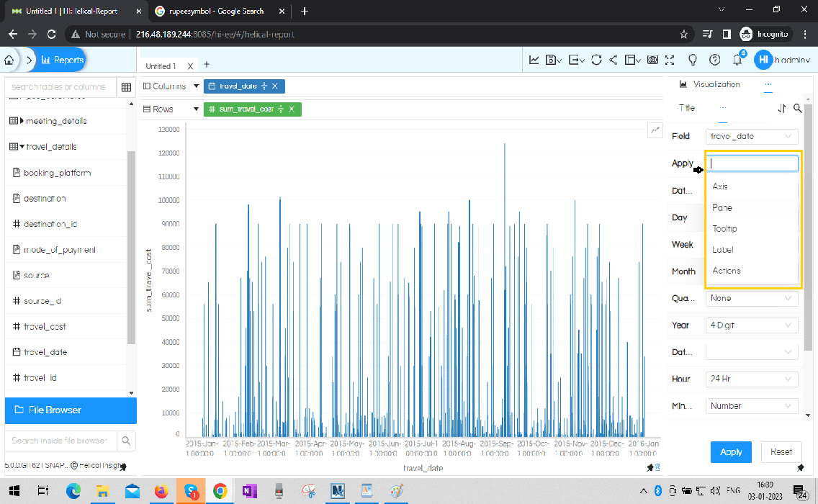Open options icon on sum_travel_cost pill
The width and height of the screenshot is (818, 504).
281,109
